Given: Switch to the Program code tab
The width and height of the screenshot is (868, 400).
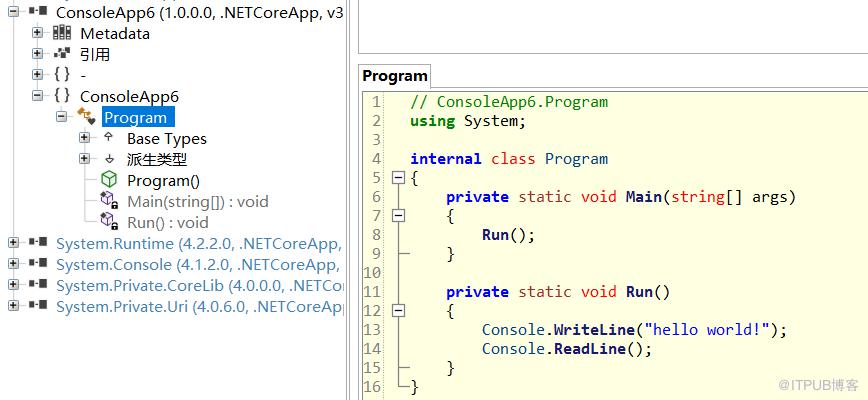Looking at the screenshot, I should tap(395, 76).
